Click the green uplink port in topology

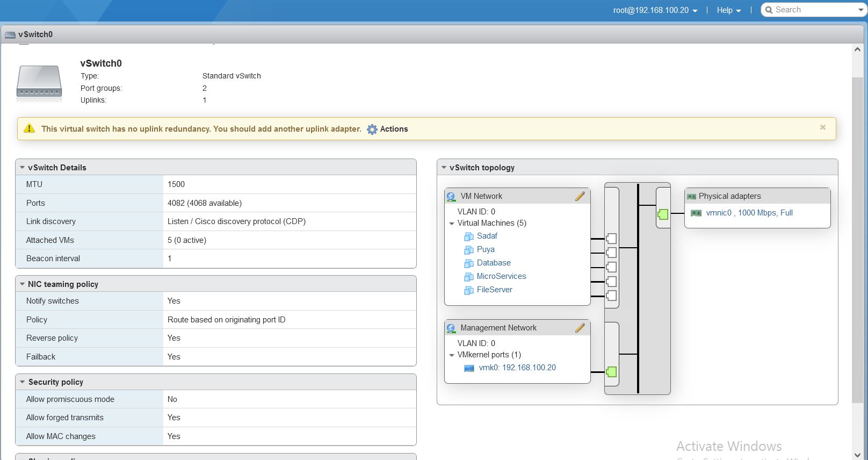663,214
